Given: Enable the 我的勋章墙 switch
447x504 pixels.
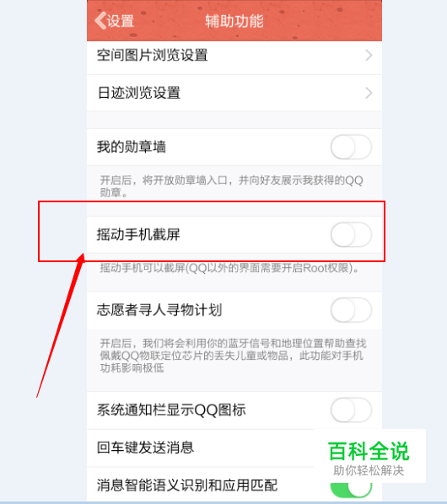Looking at the screenshot, I should (x=351, y=147).
